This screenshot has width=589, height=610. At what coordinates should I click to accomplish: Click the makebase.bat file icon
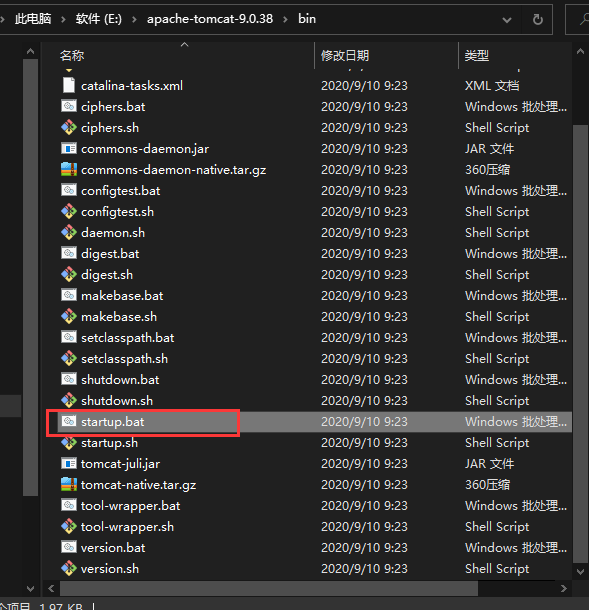click(69, 295)
